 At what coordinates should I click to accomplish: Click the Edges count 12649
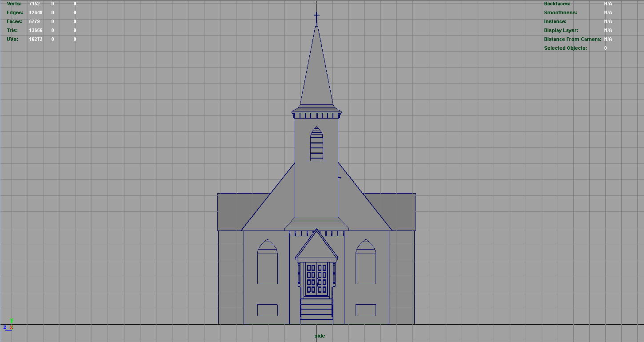36,12
